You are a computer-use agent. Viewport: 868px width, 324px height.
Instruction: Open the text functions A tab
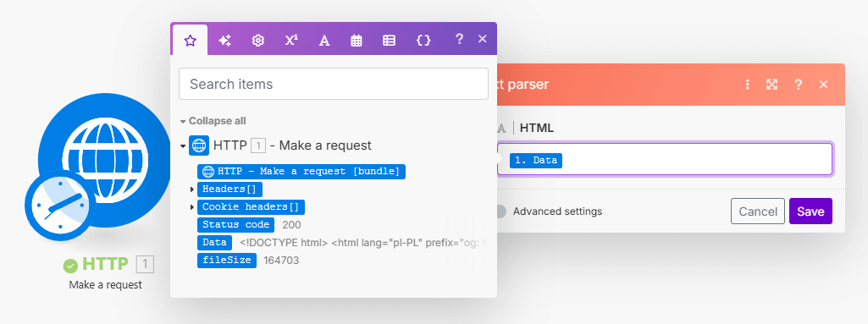(324, 40)
